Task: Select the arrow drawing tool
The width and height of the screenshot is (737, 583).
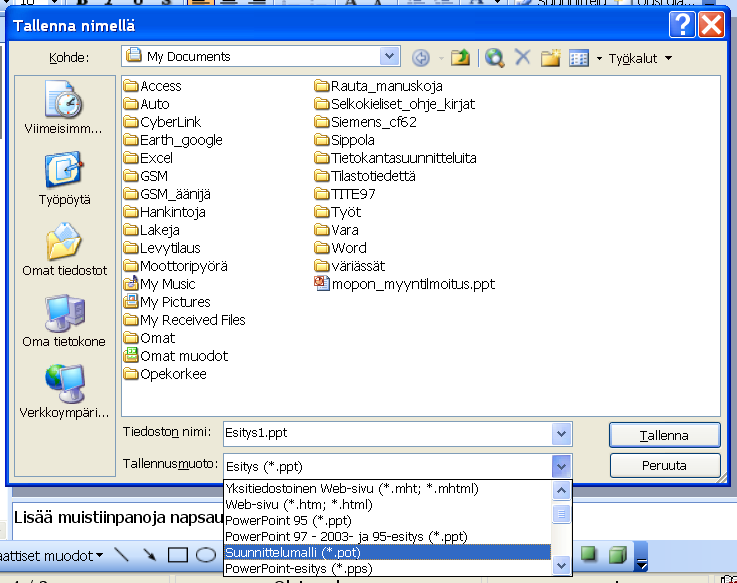Action: [x=150, y=555]
